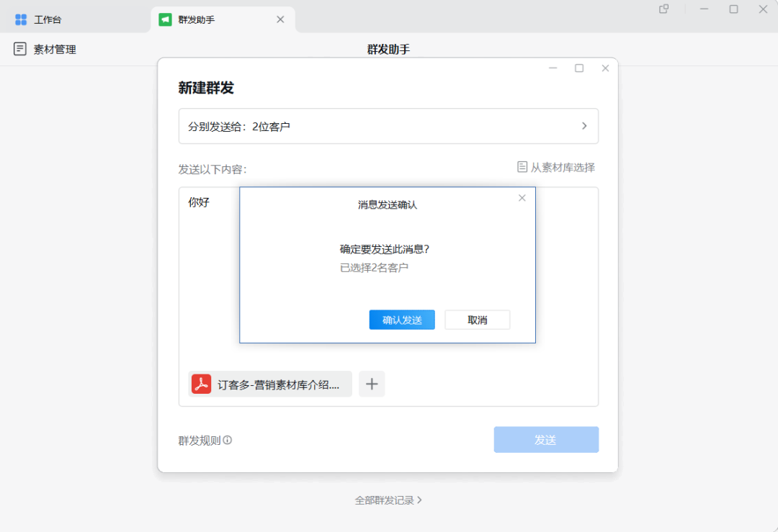Click the 已选择2名客户 text
Screen dimensions: 778x532
[x=374, y=268]
